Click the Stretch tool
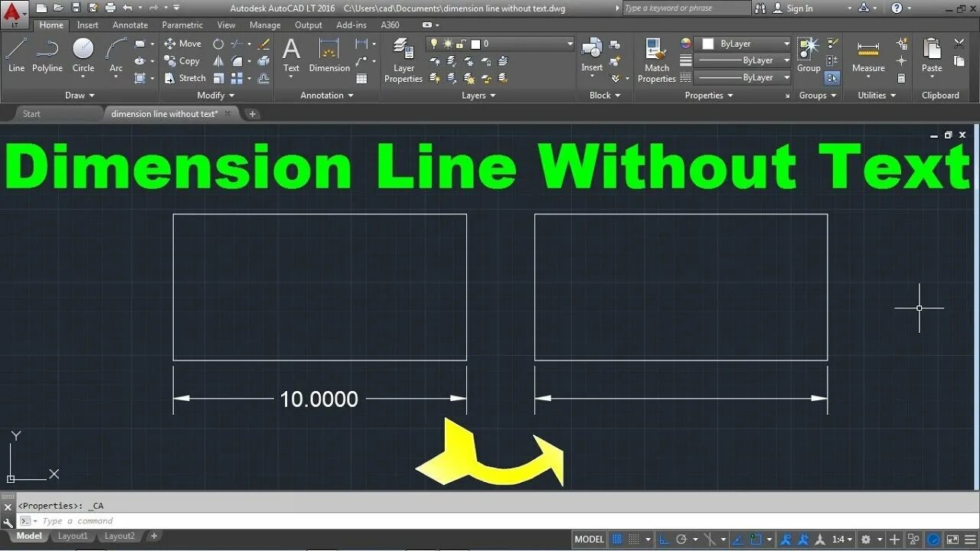Viewport: 980px width, 551px height. [x=185, y=77]
